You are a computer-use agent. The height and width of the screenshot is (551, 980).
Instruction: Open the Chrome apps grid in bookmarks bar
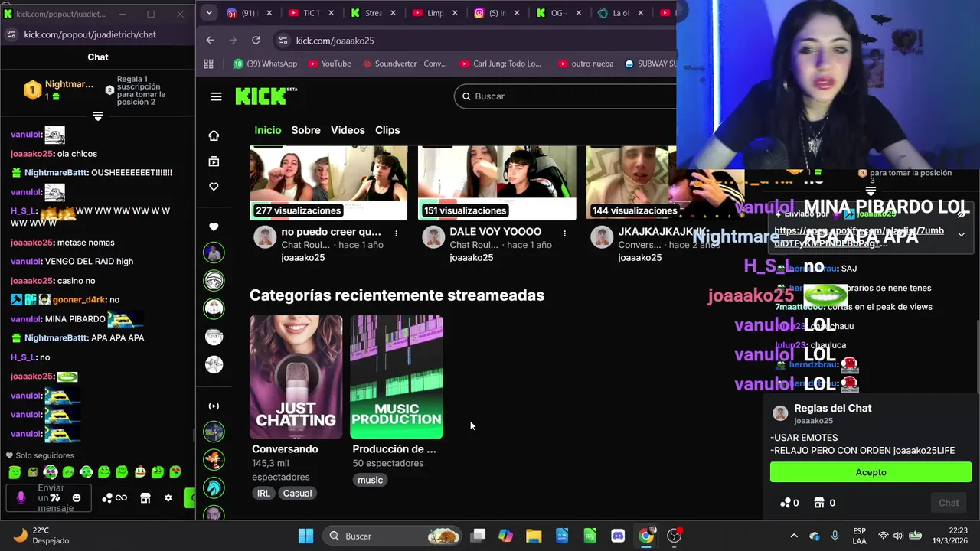click(208, 64)
